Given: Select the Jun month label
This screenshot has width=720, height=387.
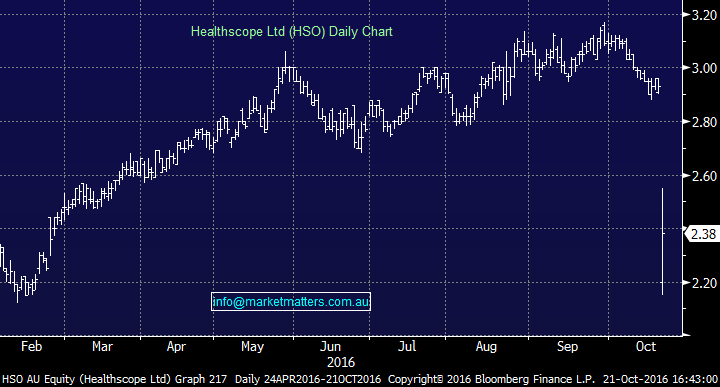Looking at the screenshot, I should click(330, 346).
